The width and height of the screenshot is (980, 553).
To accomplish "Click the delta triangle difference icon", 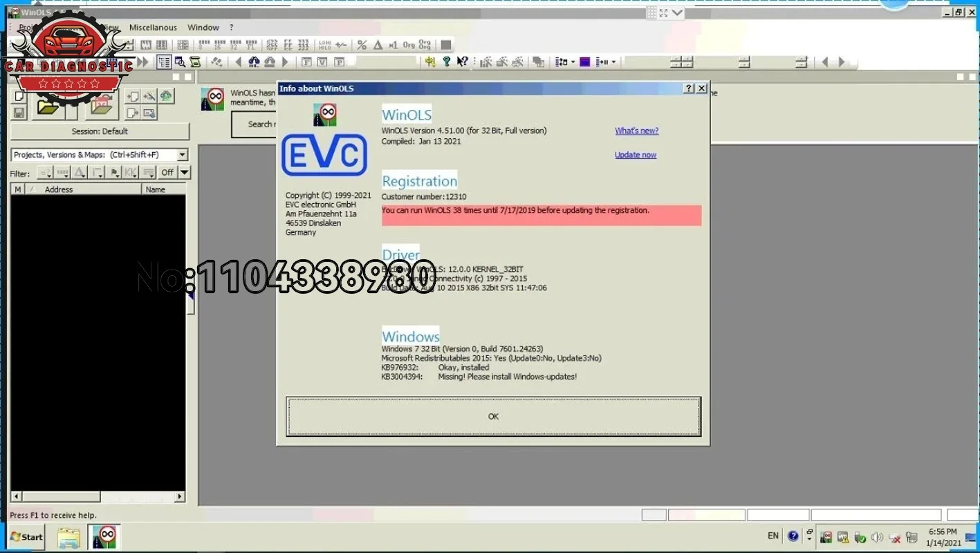I will [378, 45].
